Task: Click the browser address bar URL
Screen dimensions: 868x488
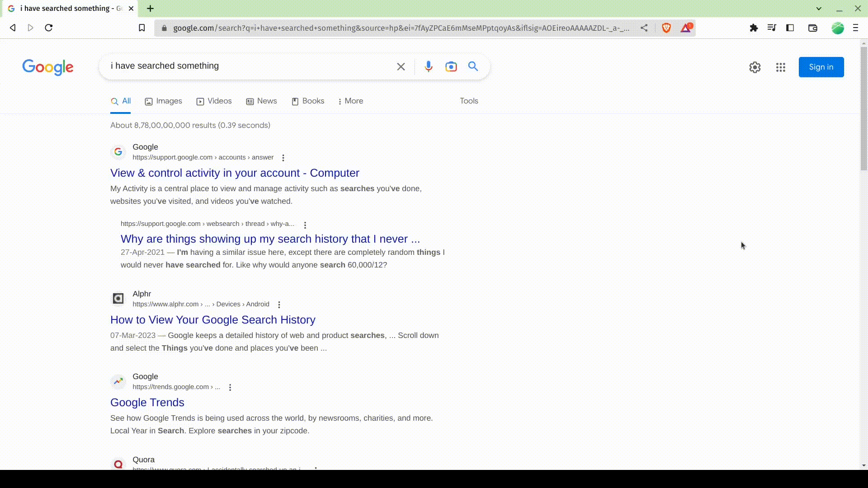Action: click(401, 28)
